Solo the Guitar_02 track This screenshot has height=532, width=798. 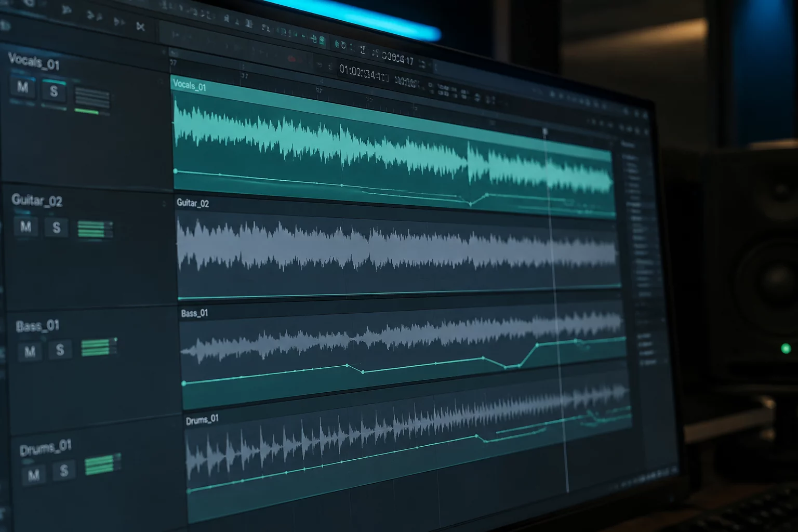[56, 228]
